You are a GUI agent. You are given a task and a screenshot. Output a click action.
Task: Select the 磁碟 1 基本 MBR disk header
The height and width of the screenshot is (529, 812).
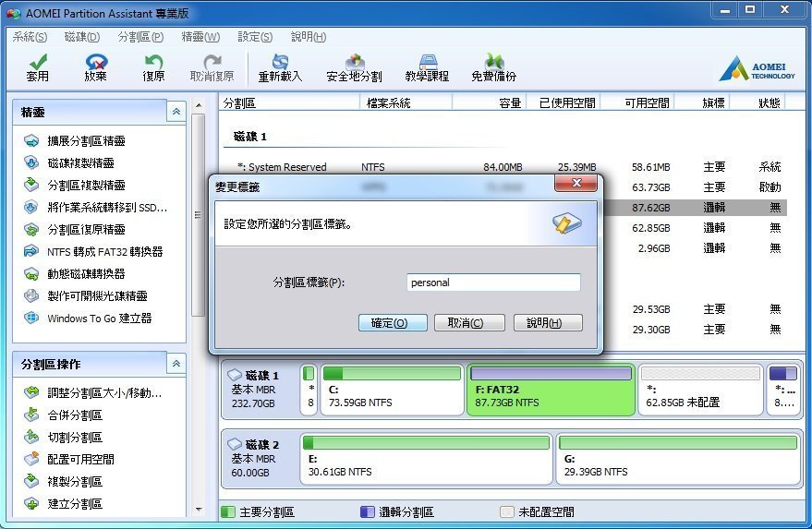[x=260, y=390]
